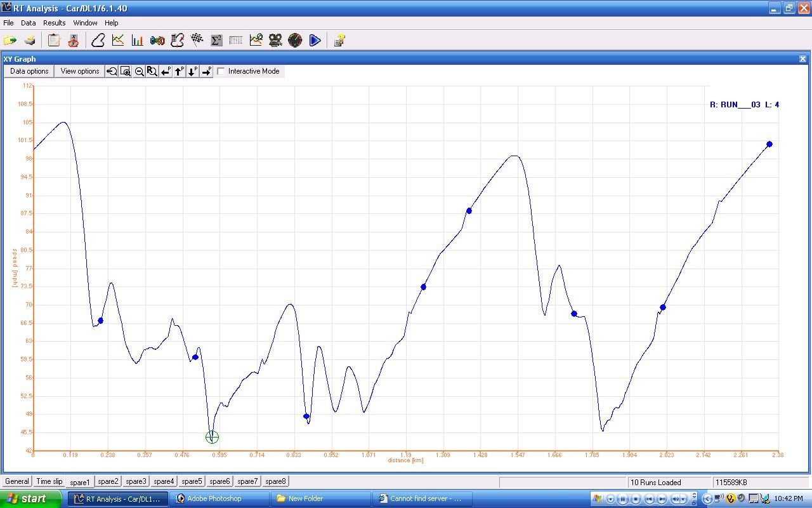Open the Results menu
Screen dimensions: 812x508
[x=54, y=23]
